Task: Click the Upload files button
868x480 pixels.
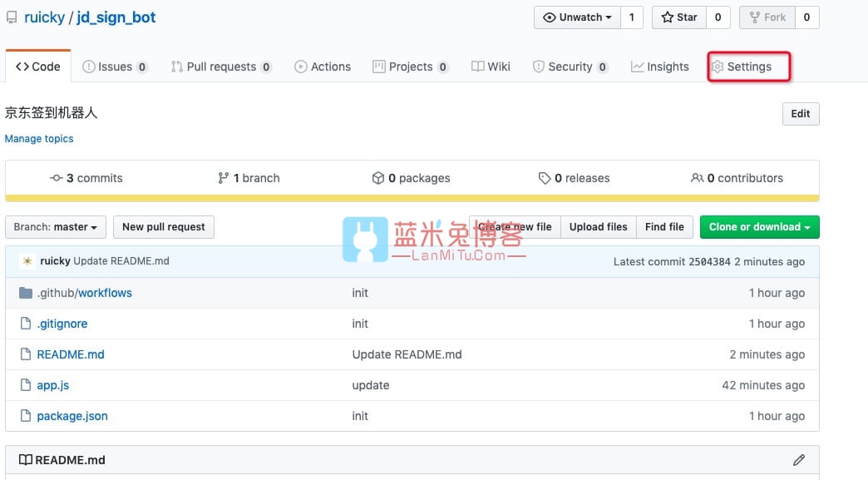Action: 599,227
